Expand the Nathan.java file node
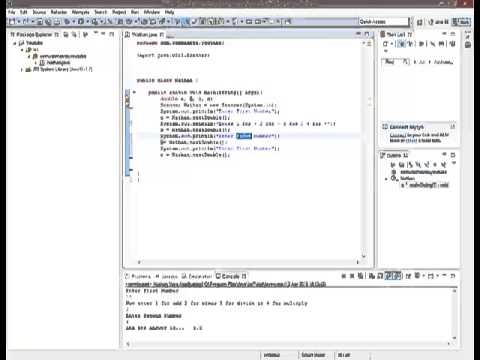This screenshot has width=480, height=360. click(36, 63)
